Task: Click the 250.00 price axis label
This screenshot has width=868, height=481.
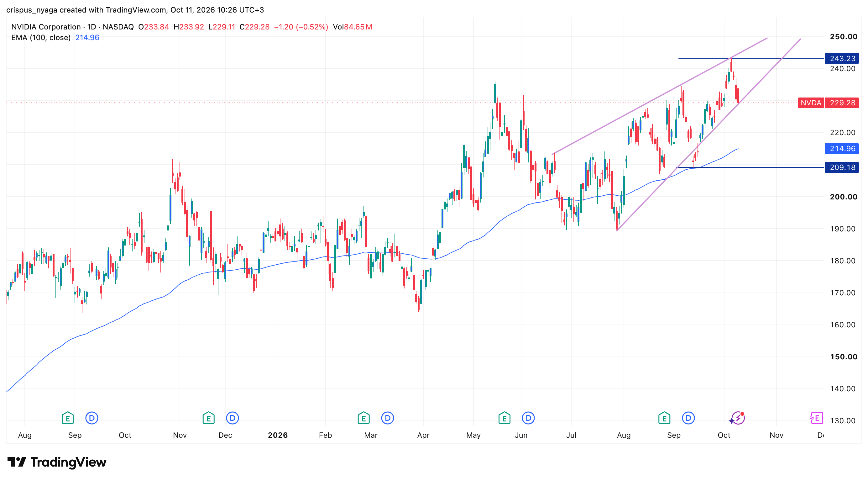Action: pos(844,36)
